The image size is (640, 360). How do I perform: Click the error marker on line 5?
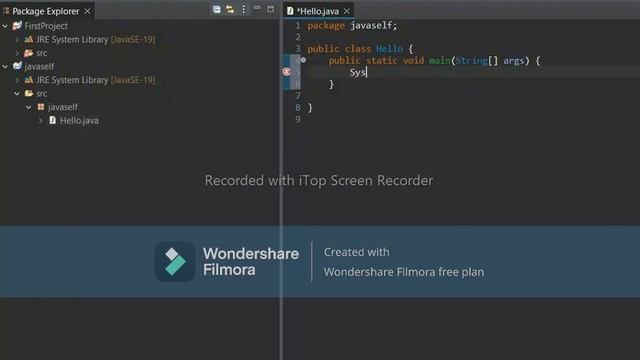[x=287, y=72]
